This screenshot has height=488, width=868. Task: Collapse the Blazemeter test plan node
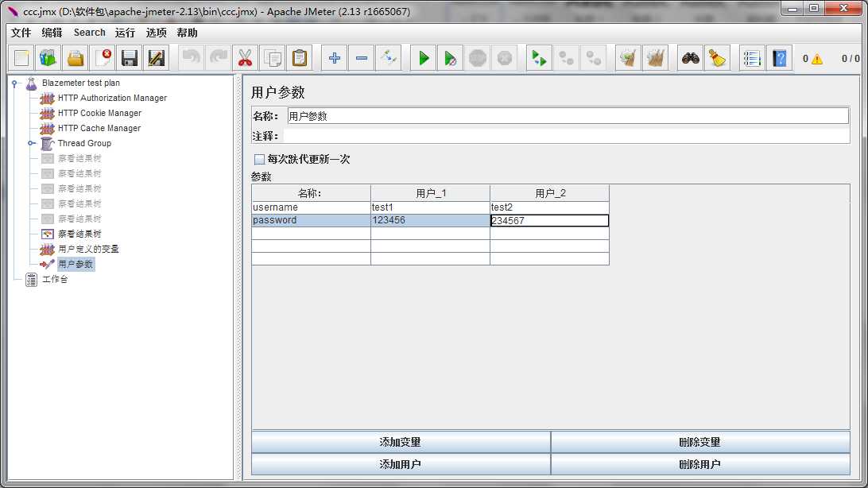(x=15, y=83)
